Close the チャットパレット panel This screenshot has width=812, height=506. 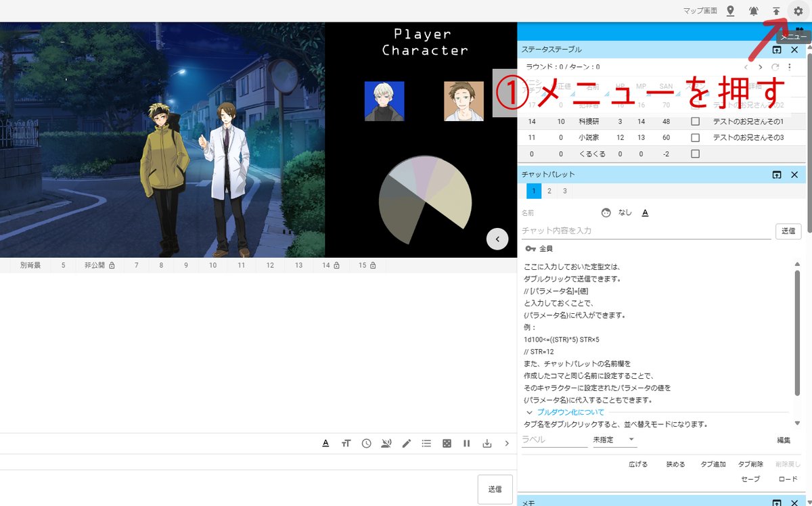click(x=795, y=175)
